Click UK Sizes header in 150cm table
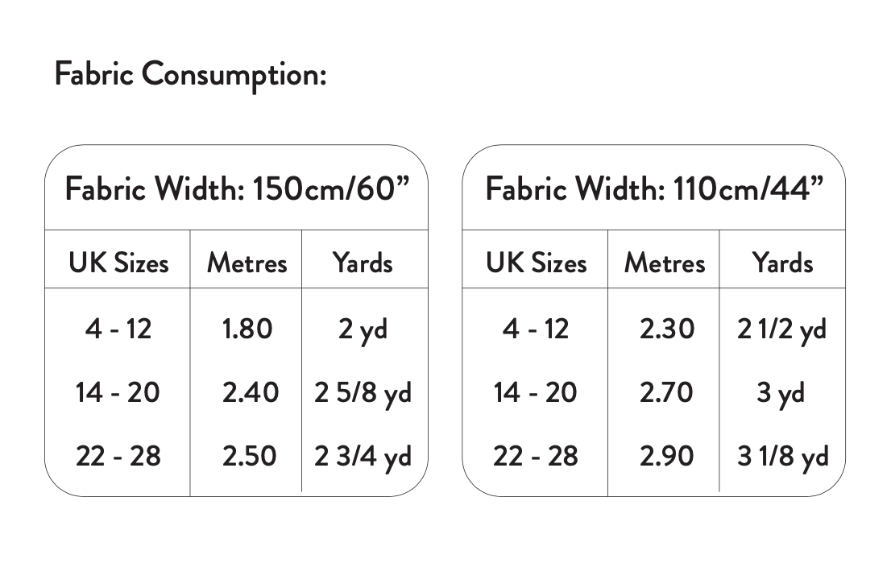The height and width of the screenshot is (588, 891). (x=118, y=263)
